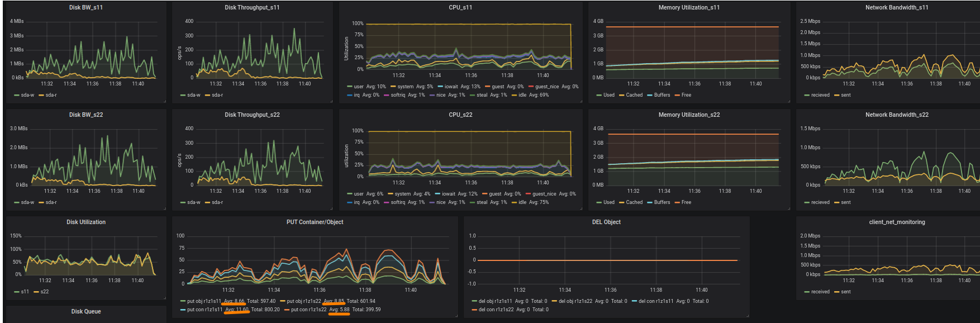The image size is (980, 323).
Task: Toggle steal series in CPU_s22 legend
Action: click(x=482, y=202)
